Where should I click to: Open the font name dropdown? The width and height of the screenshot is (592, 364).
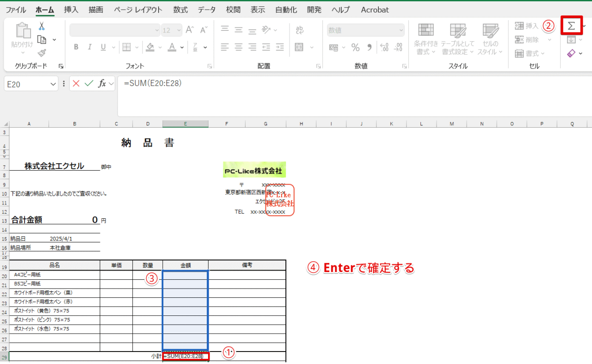157,30
